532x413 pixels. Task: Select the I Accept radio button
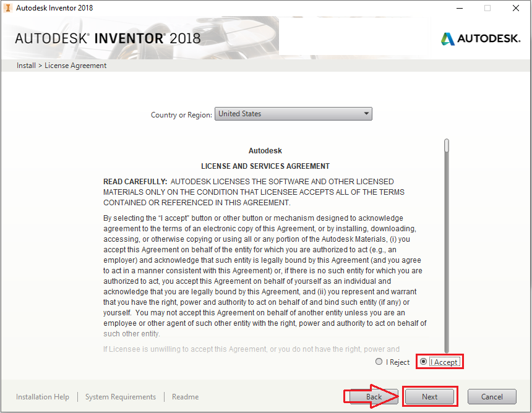pyautogui.click(x=424, y=362)
